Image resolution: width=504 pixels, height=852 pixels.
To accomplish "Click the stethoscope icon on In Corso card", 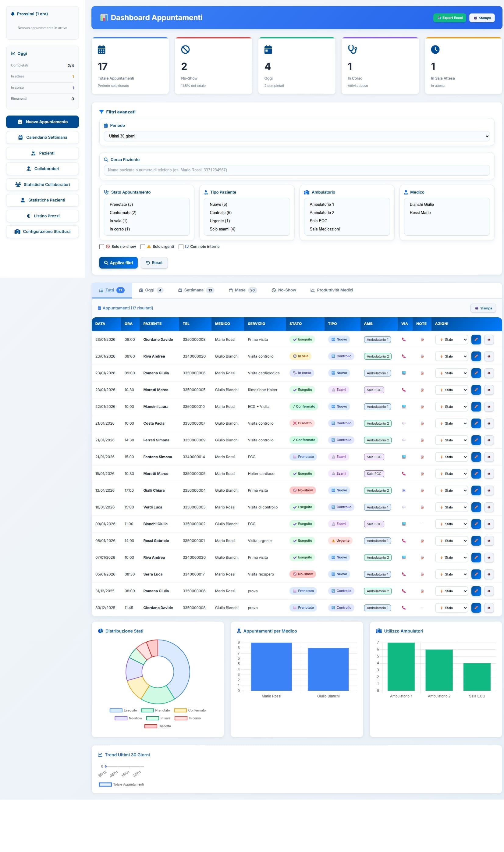I will point(352,50).
